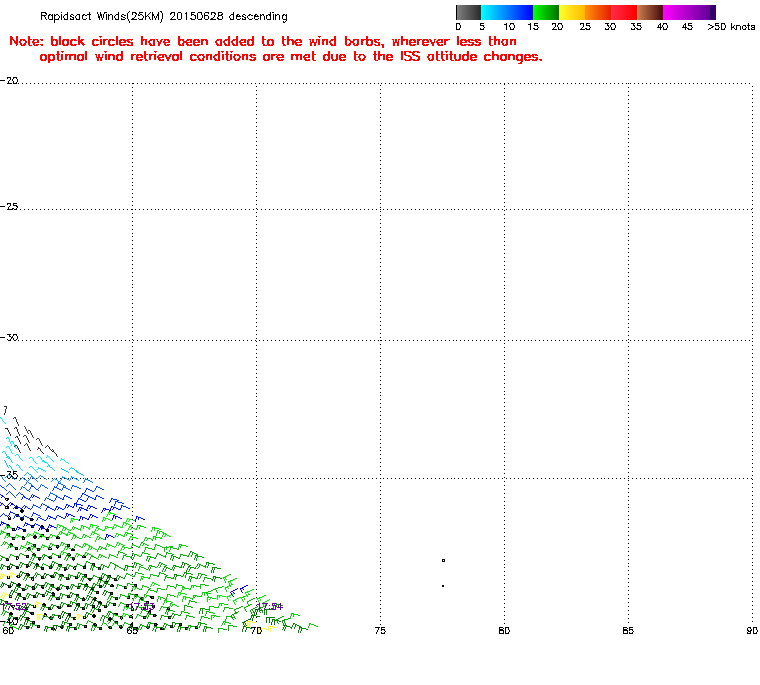The height and width of the screenshot is (685, 760).
Task: Click the color scale label '10'
Action: (509, 27)
